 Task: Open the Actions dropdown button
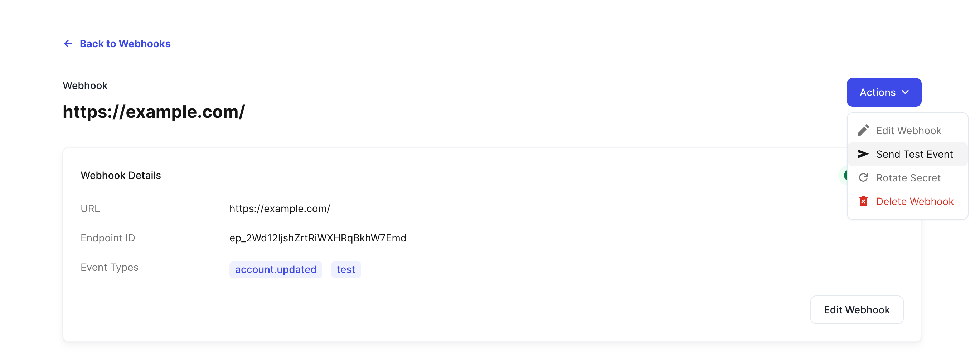click(884, 92)
